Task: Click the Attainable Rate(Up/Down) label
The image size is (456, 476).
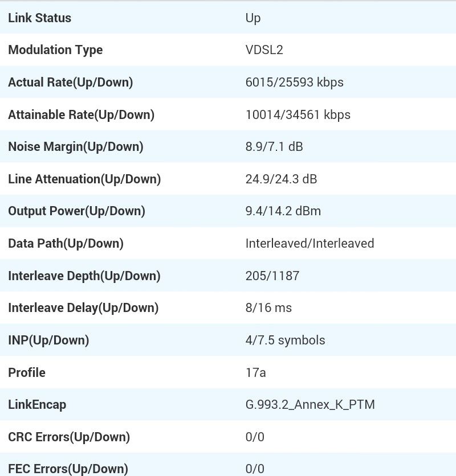Action: [81, 114]
